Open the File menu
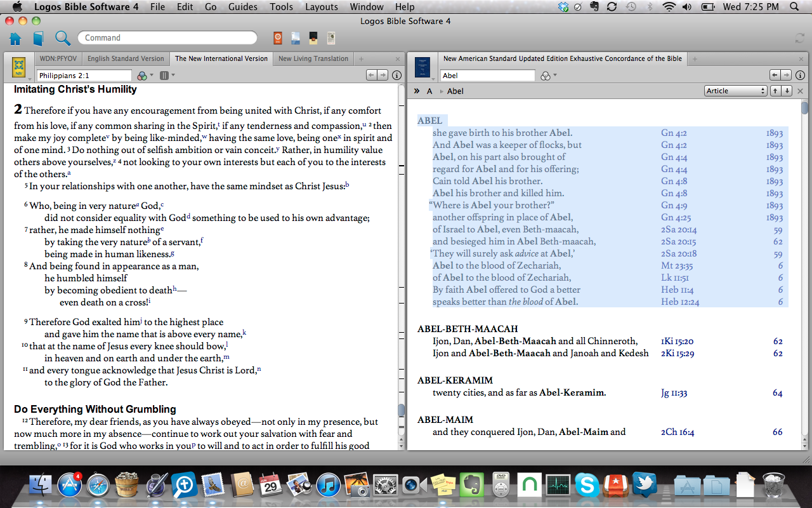Image resolution: width=812 pixels, height=508 pixels. pyautogui.click(x=157, y=7)
